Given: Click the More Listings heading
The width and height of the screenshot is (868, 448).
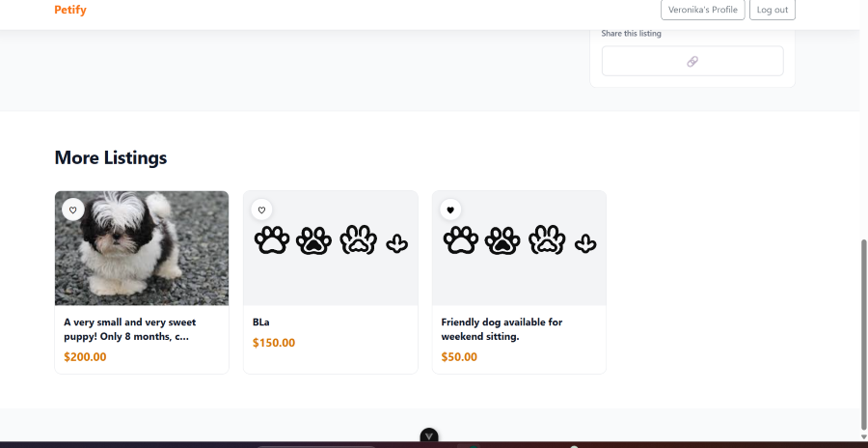Looking at the screenshot, I should point(111,157).
